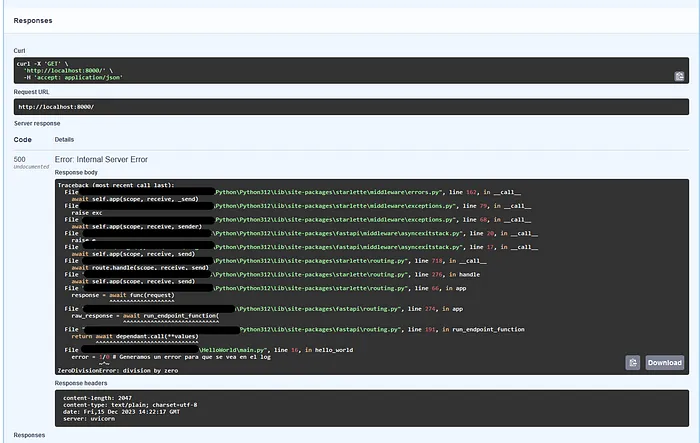This screenshot has height=443, width=700.
Task: Click the exceptions.py line 79 traceback entry
Action: point(298,206)
